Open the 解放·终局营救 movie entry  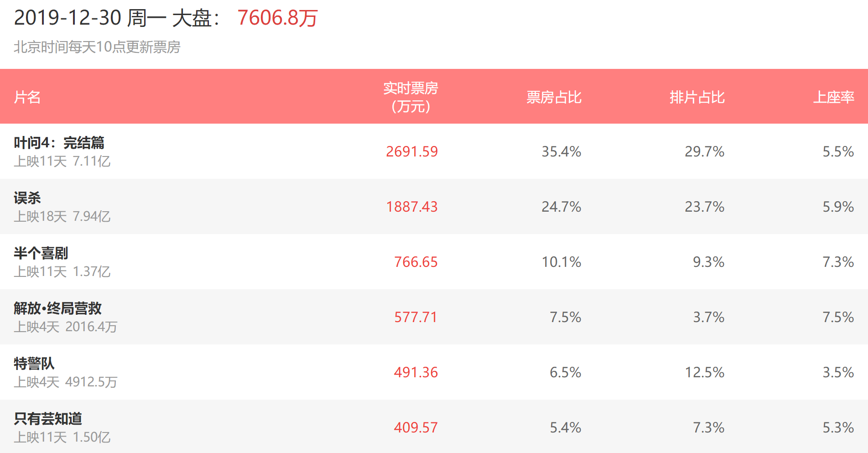[x=57, y=308]
